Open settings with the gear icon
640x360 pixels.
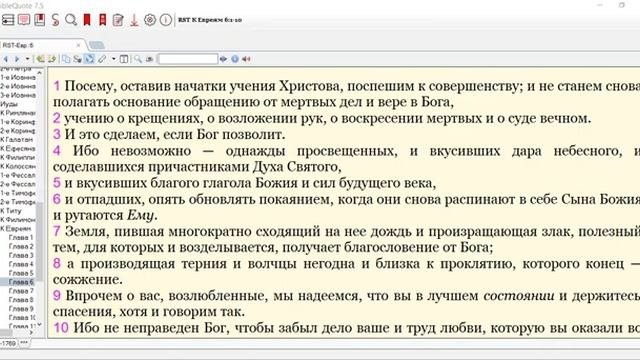[150, 20]
